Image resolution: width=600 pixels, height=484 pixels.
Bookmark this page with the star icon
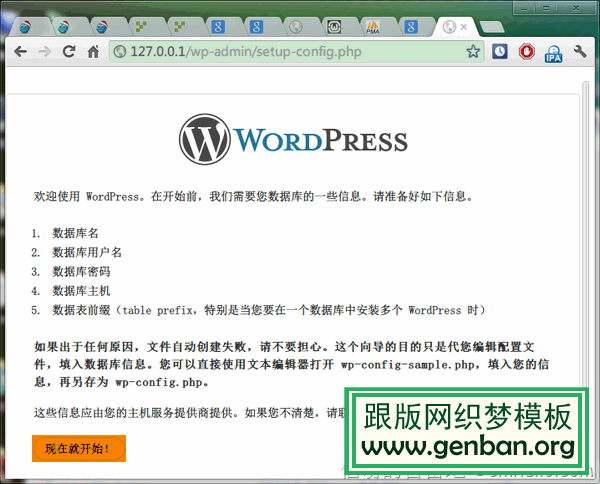pyautogui.click(x=473, y=51)
